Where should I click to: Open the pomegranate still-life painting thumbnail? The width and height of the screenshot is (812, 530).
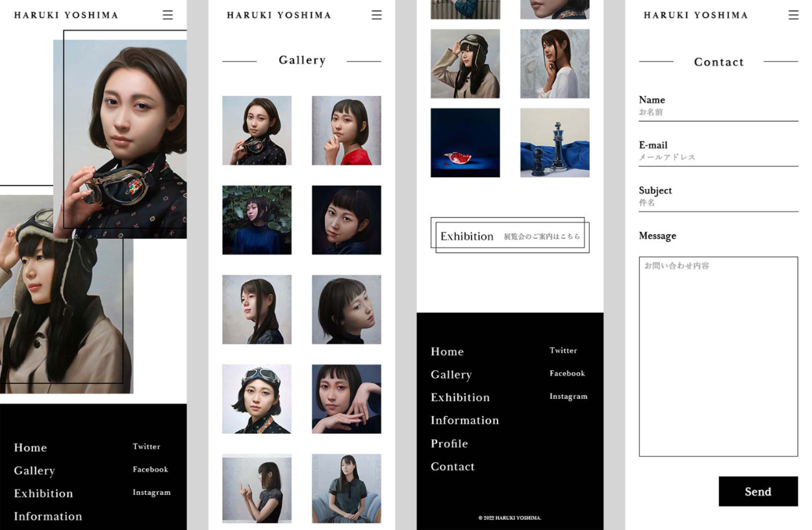pos(465,142)
